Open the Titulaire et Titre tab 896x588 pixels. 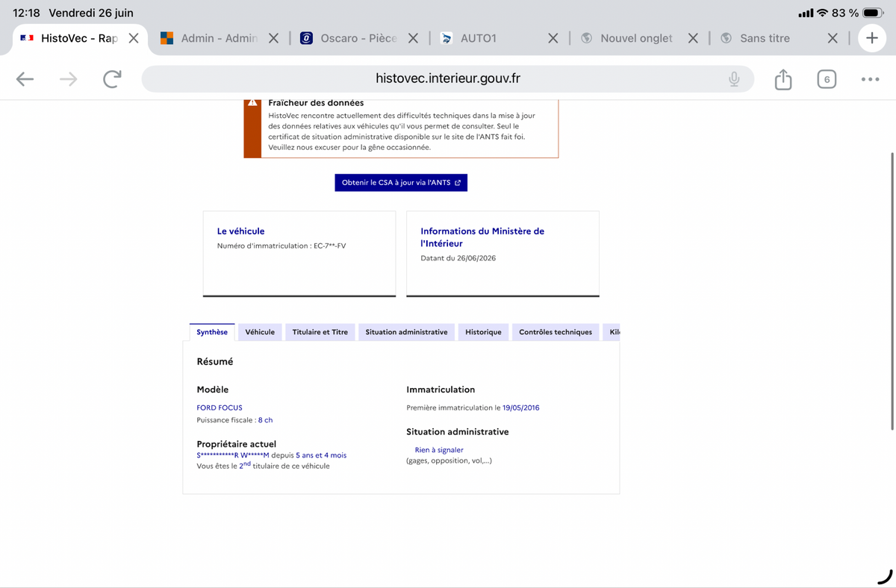pyautogui.click(x=320, y=332)
